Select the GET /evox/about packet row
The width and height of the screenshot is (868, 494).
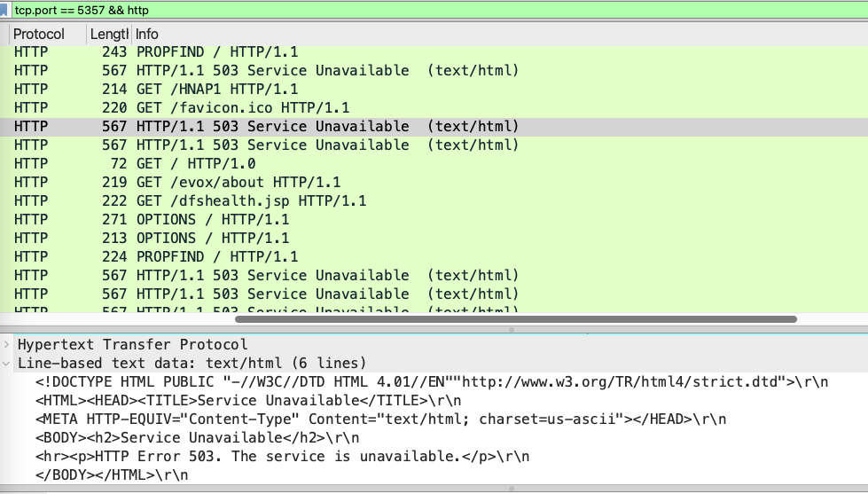[434, 182]
